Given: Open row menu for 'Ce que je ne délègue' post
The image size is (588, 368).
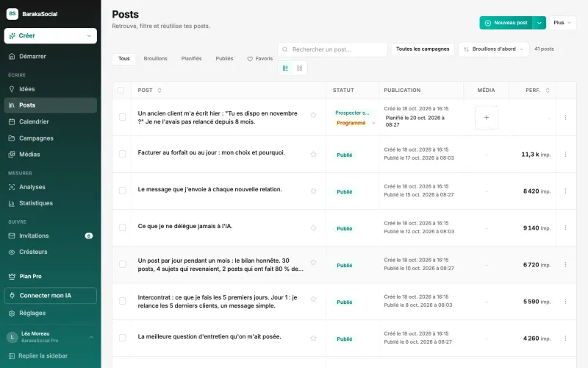Looking at the screenshot, I should tap(565, 228).
